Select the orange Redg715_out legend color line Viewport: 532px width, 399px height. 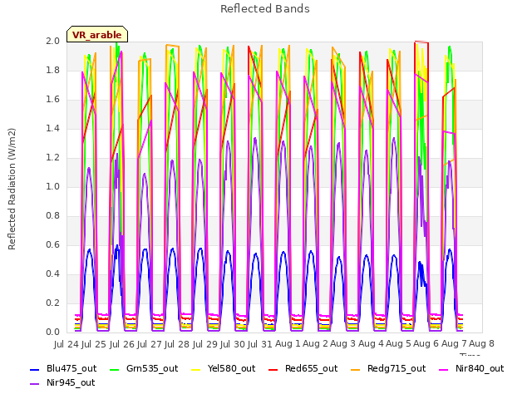point(355,370)
